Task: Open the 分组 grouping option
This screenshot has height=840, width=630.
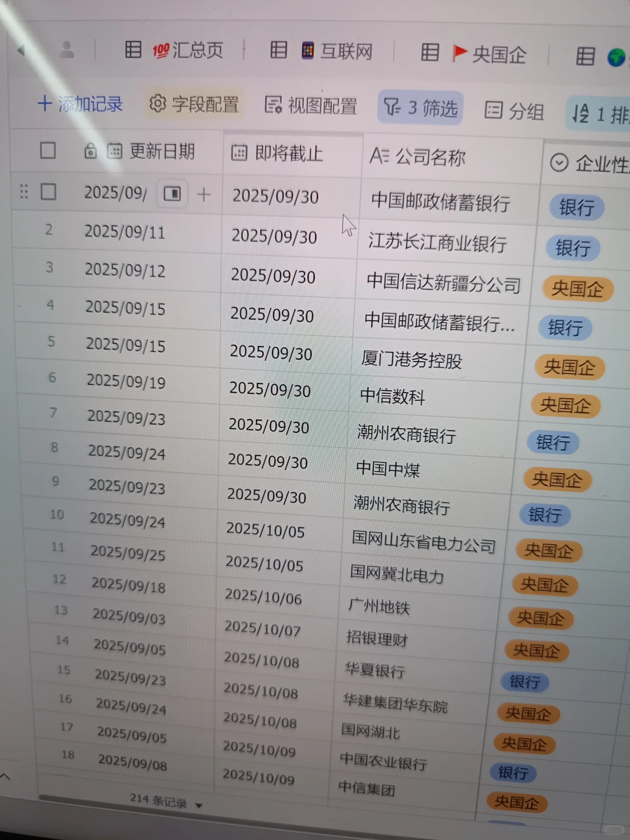Action: click(514, 110)
